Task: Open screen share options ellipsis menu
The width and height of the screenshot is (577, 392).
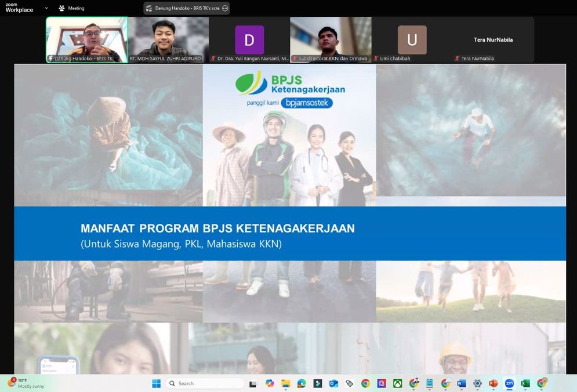Action: point(225,8)
